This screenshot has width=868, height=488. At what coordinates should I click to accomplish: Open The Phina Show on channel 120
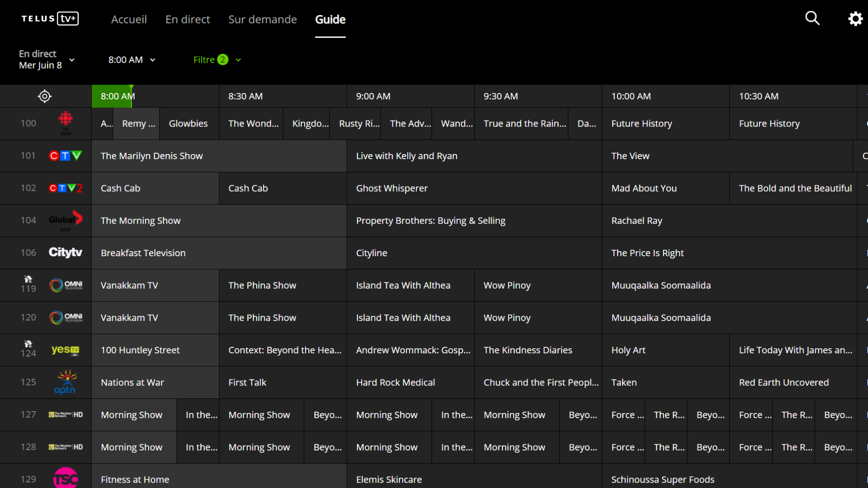pyautogui.click(x=283, y=318)
